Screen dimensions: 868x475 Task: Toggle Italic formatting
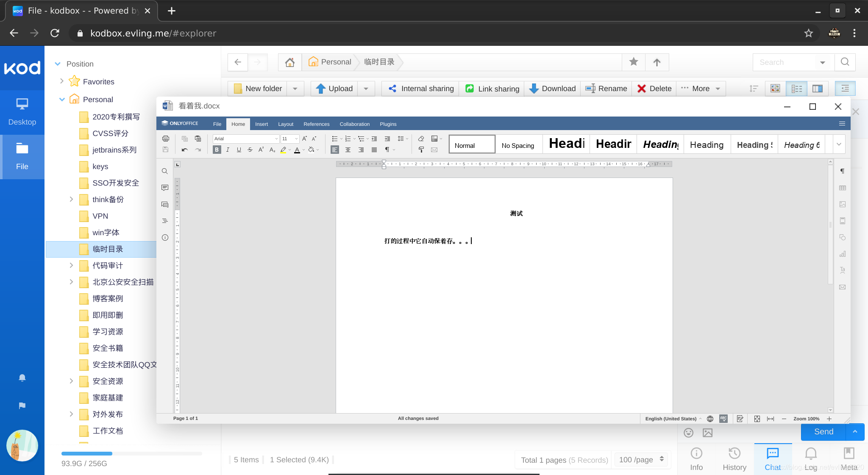[x=228, y=150]
